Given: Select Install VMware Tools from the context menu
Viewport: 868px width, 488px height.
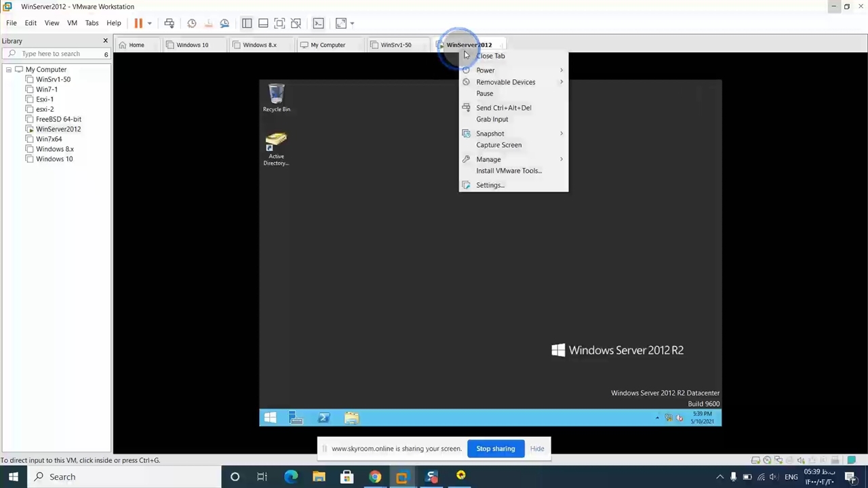Looking at the screenshot, I should (x=509, y=171).
